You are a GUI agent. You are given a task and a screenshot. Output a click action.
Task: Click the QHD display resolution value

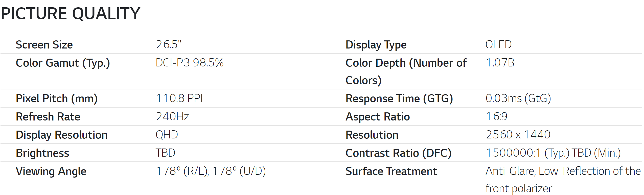pos(167,135)
